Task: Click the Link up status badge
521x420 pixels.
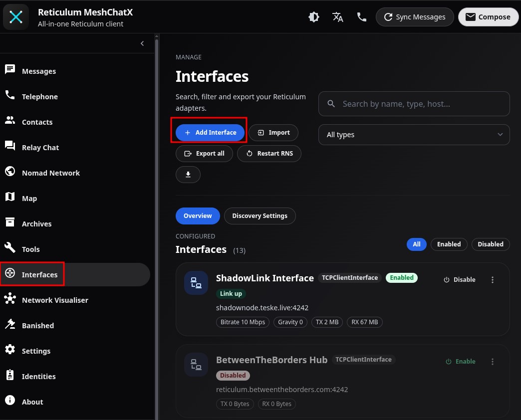Action: (x=231, y=293)
